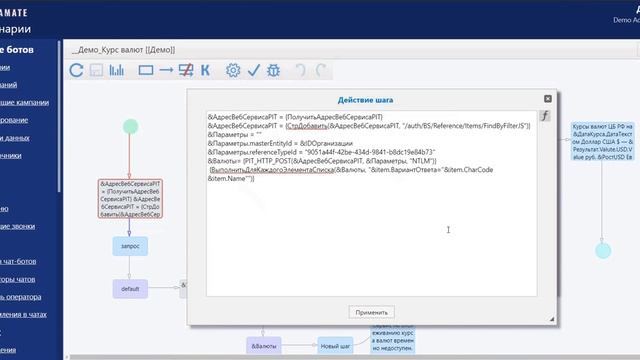Select the green start node circle
The image size is (640, 360).
tap(131, 127)
